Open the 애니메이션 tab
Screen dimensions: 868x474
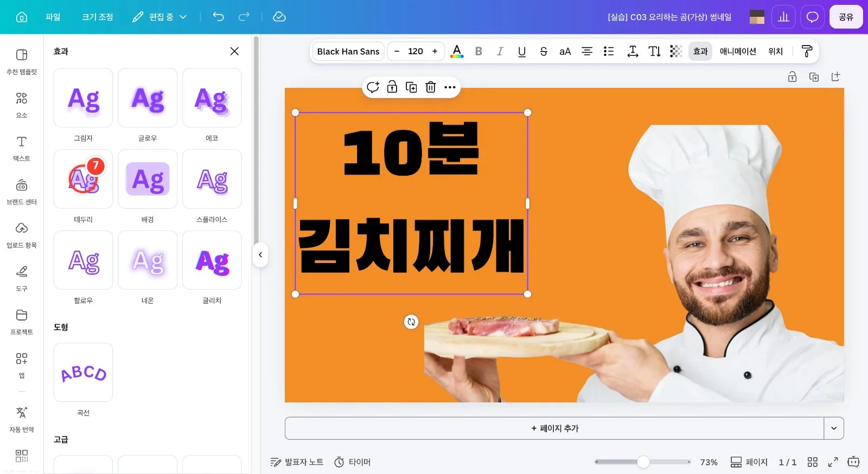[738, 51]
